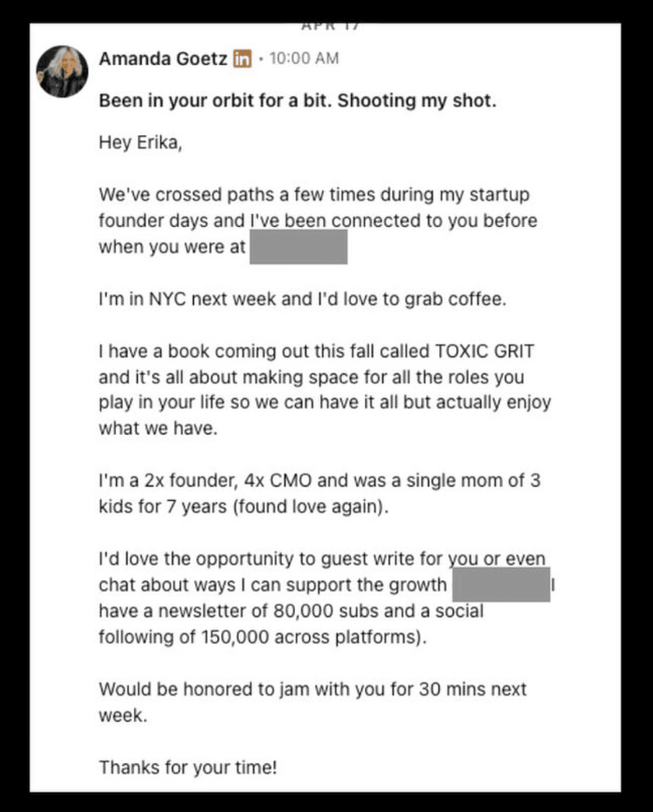Click the paragraph starting 'We've crossed paths'
The height and width of the screenshot is (812, 653).
318,221
